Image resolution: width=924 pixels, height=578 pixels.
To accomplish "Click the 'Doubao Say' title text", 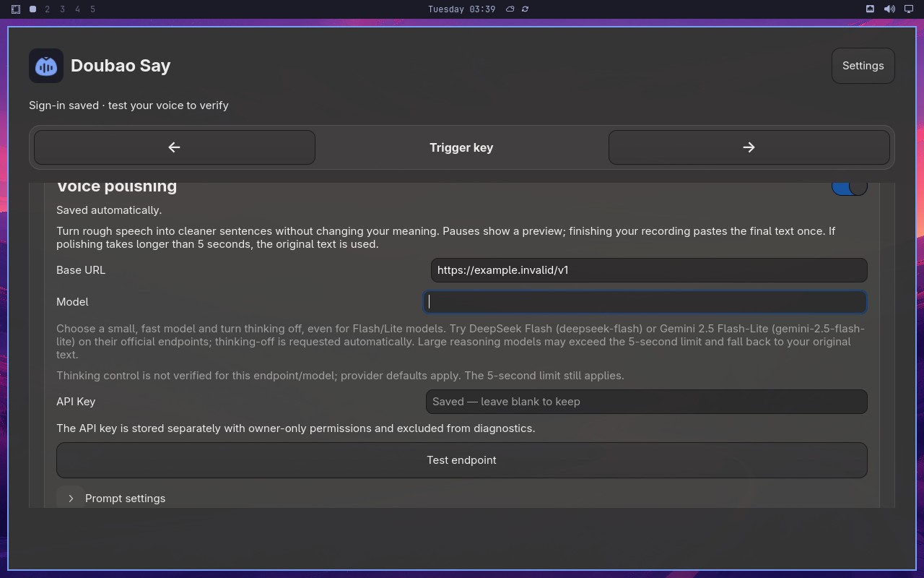I will pos(121,66).
